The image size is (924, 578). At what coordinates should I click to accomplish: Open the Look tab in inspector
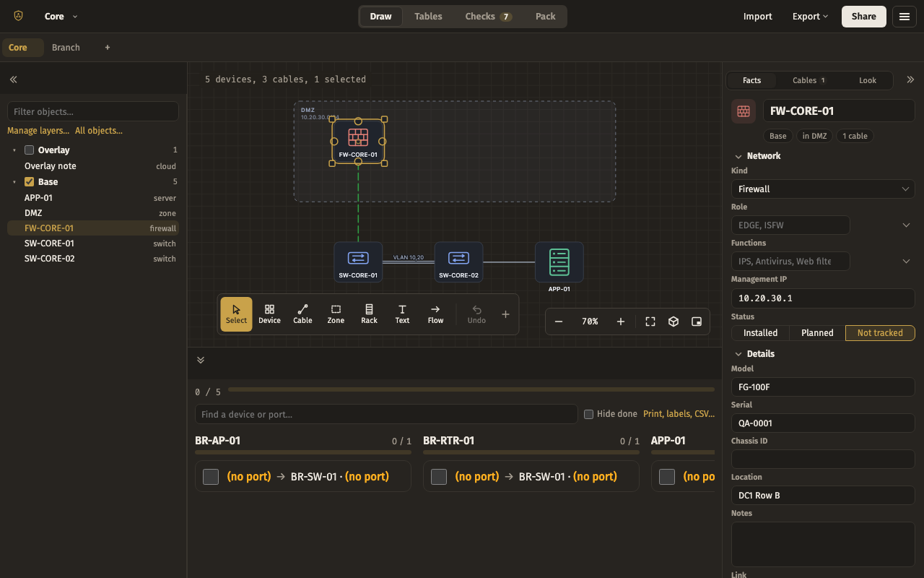click(868, 80)
